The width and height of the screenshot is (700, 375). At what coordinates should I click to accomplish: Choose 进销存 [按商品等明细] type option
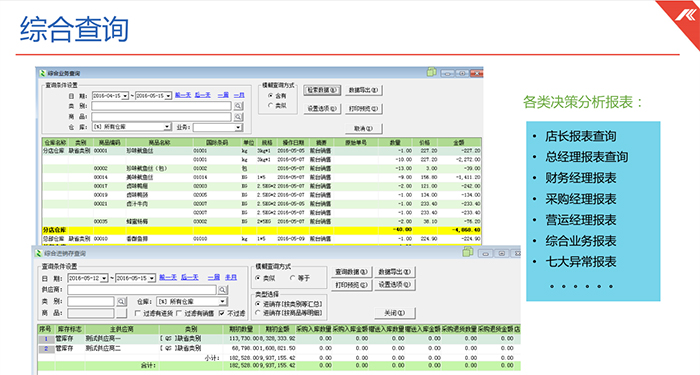coord(258,313)
